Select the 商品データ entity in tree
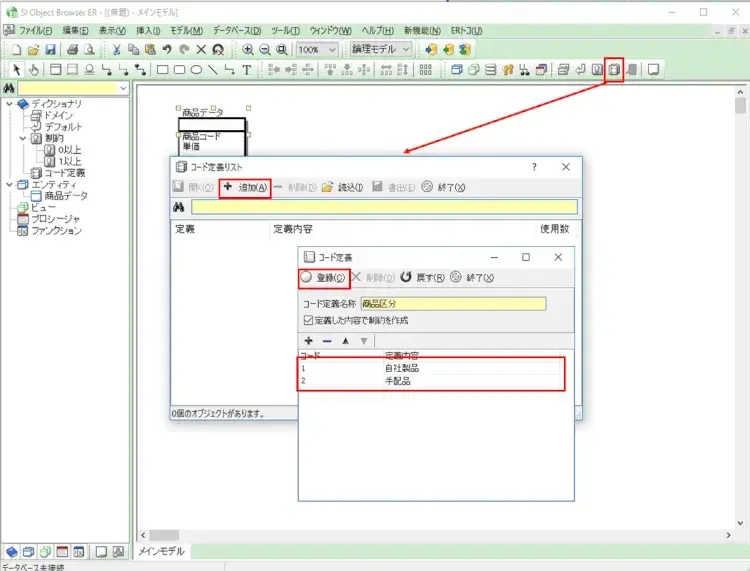 point(67,196)
